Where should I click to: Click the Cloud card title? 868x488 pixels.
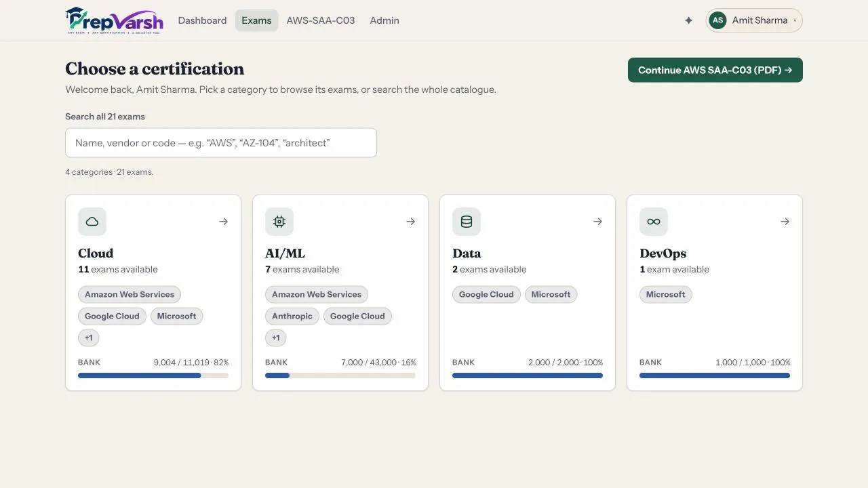tap(96, 253)
